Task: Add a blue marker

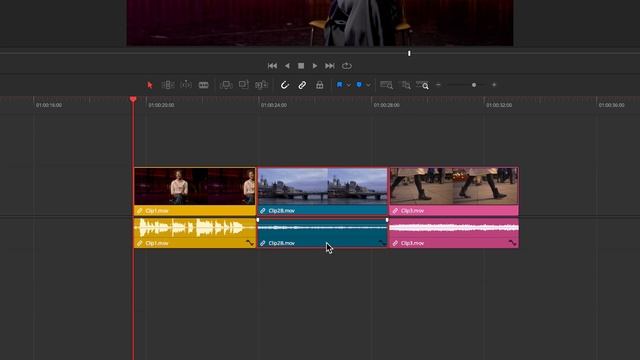Action: tap(359, 85)
